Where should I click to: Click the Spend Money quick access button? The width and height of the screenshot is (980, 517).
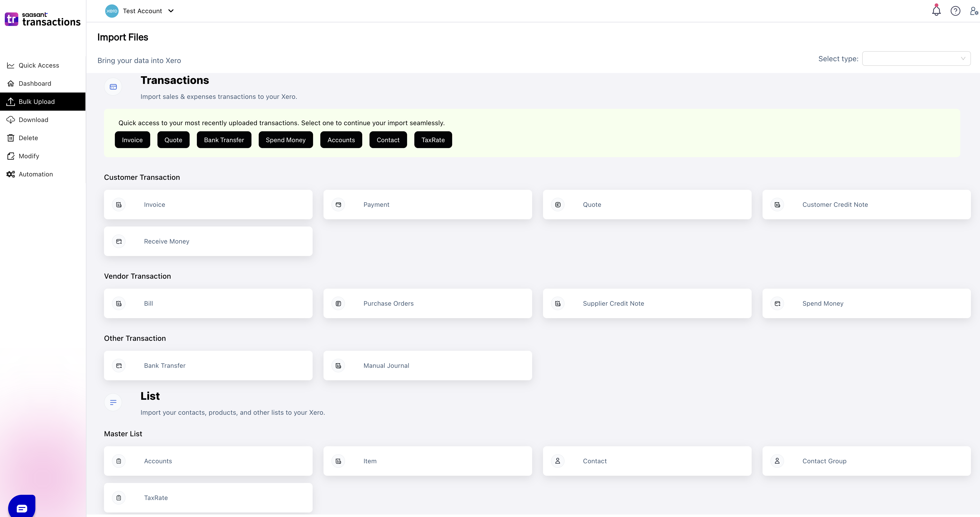[x=286, y=140]
